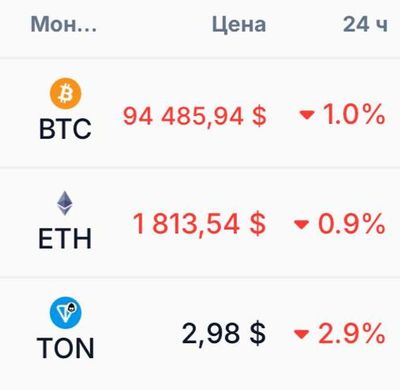Tap the 2.9% change value
This screenshot has height=390, width=400.
(352, 333)
